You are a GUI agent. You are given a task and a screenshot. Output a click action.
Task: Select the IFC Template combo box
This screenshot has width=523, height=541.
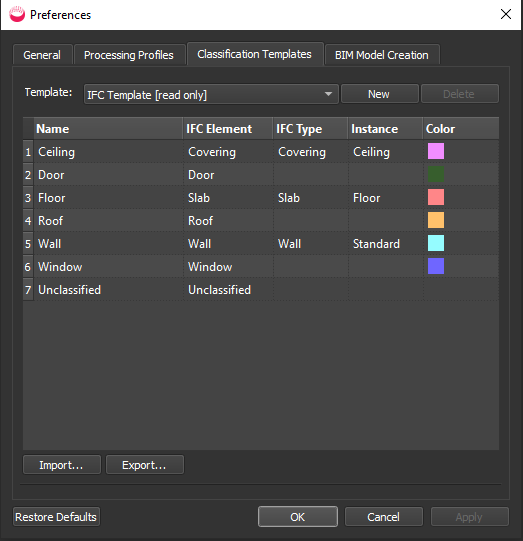pyautogui.click(x=211, y=94)
